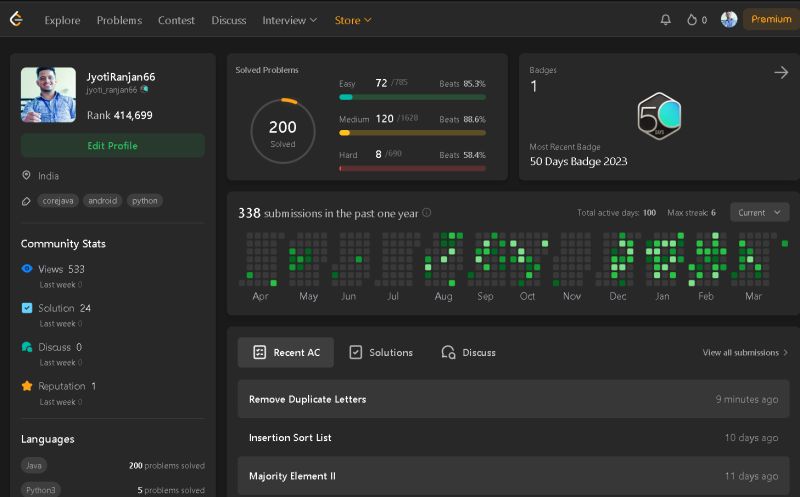Viewport: 800px width, 497px height.
Task: Click the Hard progress bar
Action: tap(412, 168)
